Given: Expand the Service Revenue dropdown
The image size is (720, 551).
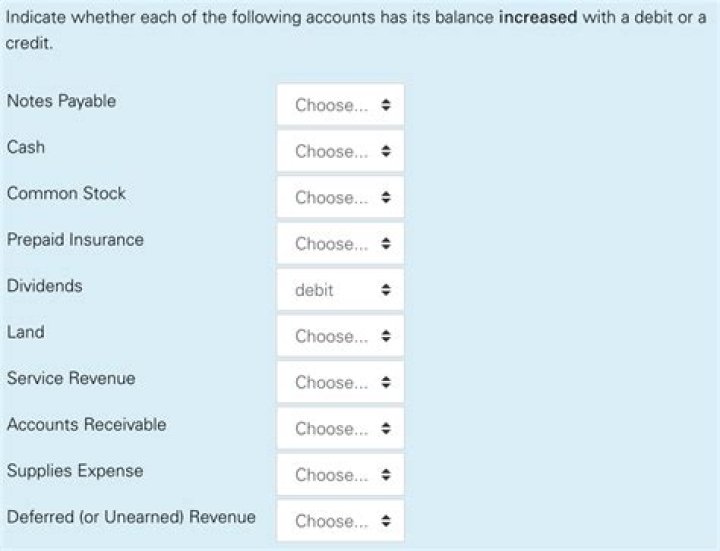Looking at the screenshot, I should click(x=340, y=382).
